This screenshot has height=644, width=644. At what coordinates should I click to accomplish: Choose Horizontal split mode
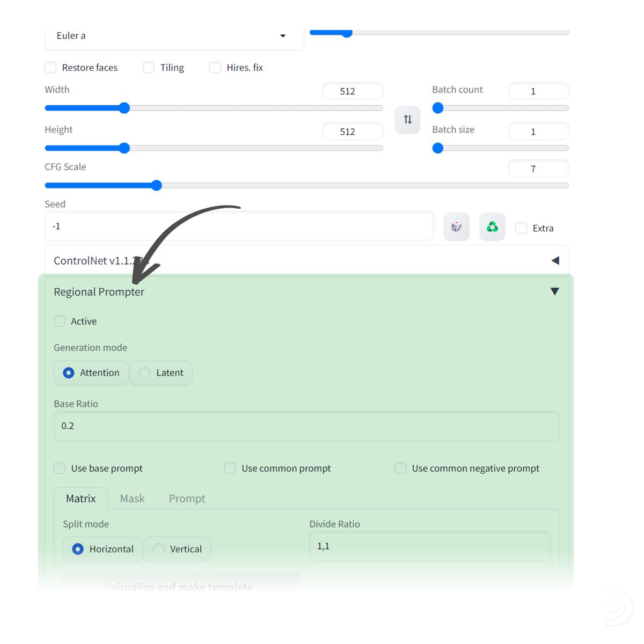(x=103, y=549)
